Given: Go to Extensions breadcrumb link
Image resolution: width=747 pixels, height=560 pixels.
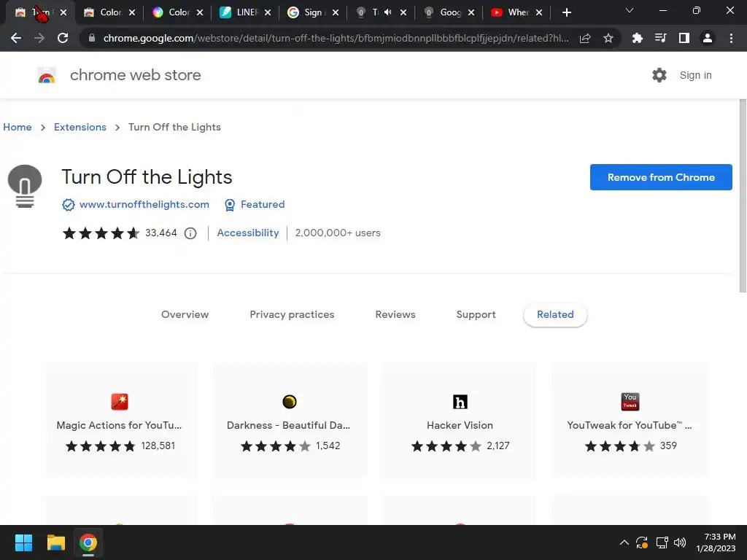Looking at the screenshot, I should point(80,127).
